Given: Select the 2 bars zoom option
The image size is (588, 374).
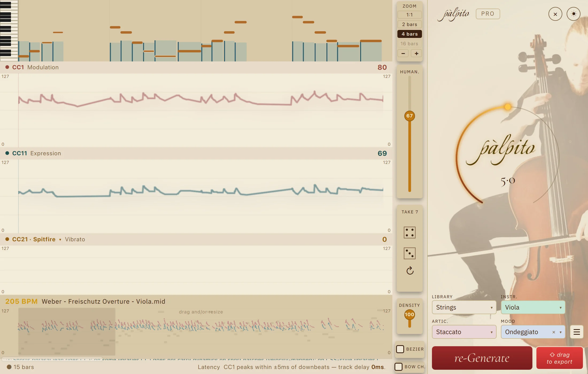Looking at the screenshot, I should coord(409,24).
